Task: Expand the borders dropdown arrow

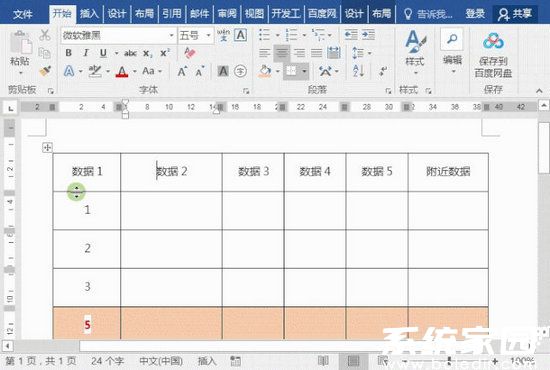Action: click(x=304, y=71)
